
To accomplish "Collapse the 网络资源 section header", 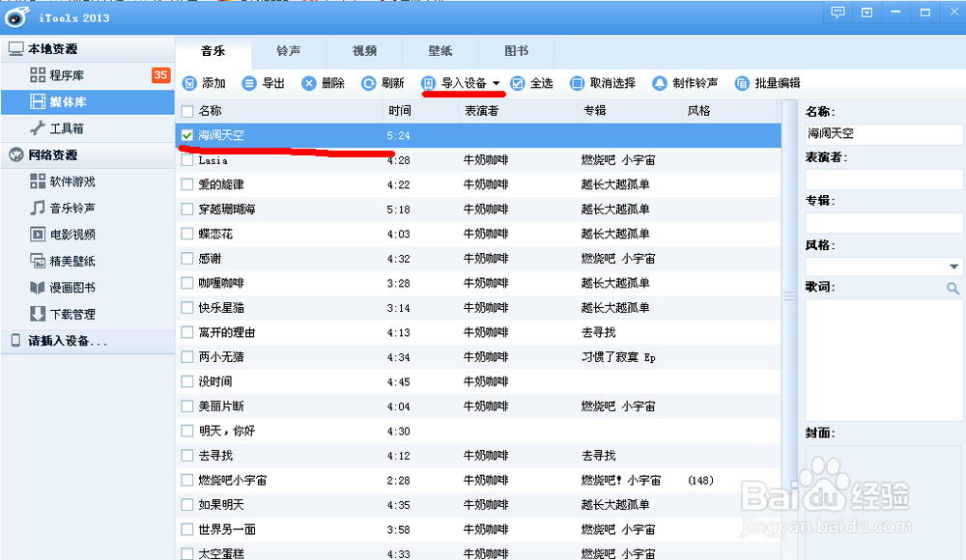I will [x=88, y=154].
